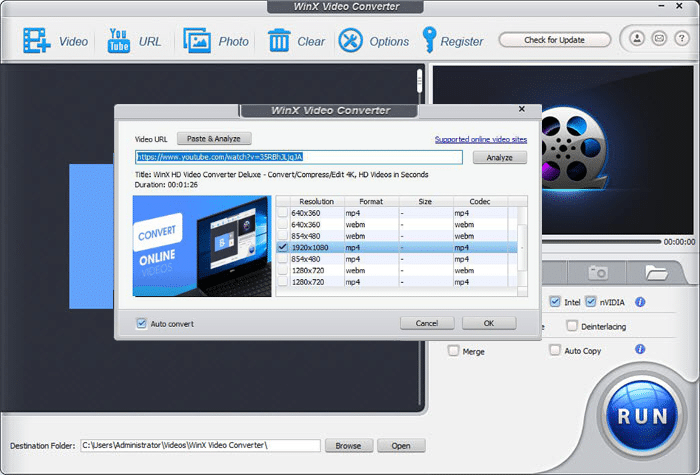Click info icon next to nVIDIA
Image resolution: width=700 pixels, height=475 pixels.
coord(640,302)
